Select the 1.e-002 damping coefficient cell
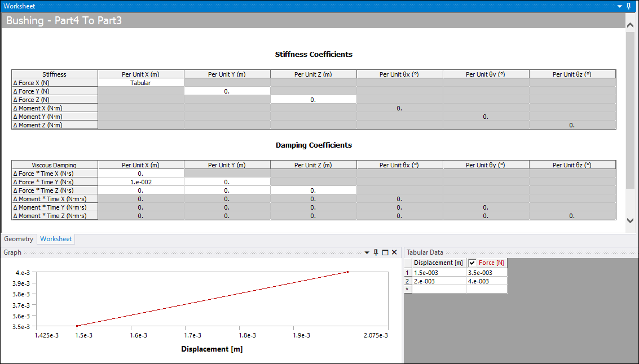The width and height of the screenshot is (639, 364). pyautogui.click(x=140, y=182)
